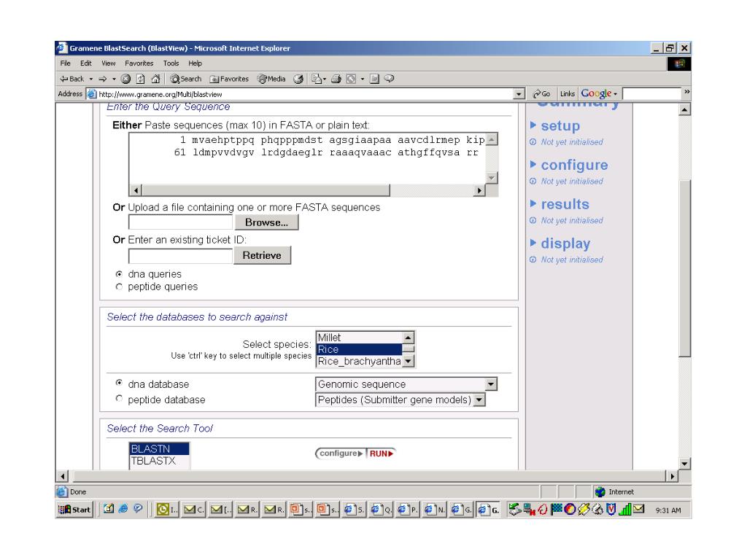
Task: Click the RUN button
Action: pyautogui.click(x=382, y=454)
